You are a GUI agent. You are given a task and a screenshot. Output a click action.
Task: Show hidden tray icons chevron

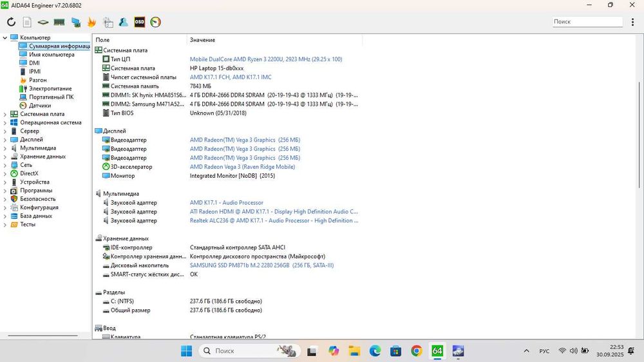point(527,351)
